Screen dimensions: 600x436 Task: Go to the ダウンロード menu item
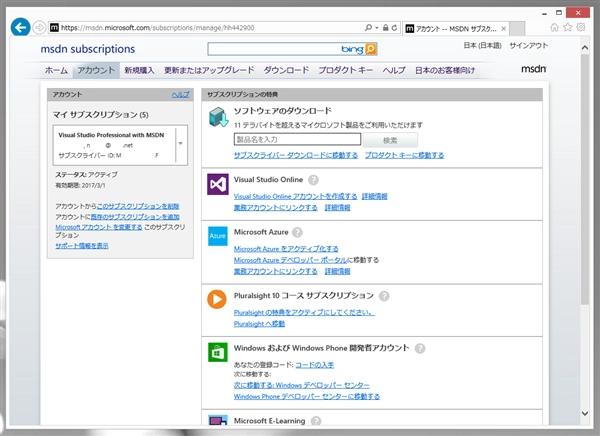point(286,70)
